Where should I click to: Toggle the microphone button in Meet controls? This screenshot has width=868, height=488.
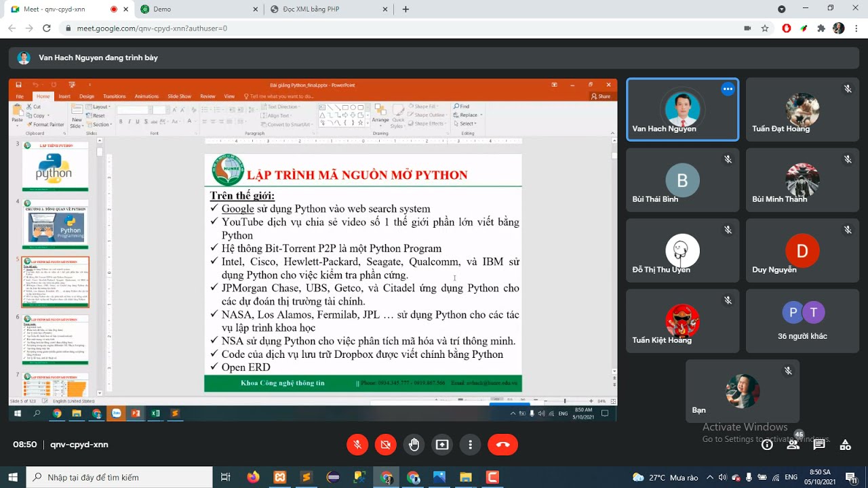tap(357, 445)
